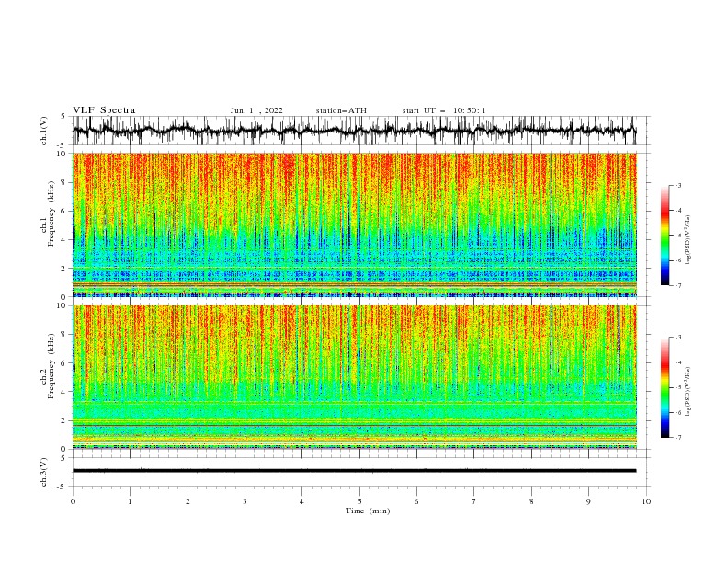728x563 pixels.
Task: Click the 'station=ATH' label
Action: pyautogui.click(x=341, y=110)
